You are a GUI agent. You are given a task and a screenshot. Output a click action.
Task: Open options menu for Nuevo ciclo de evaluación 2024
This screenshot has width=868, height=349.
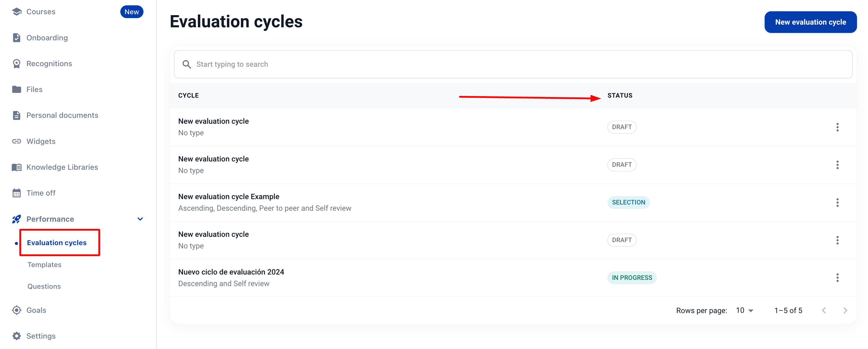pyautogui.click(x=837, y=278)
